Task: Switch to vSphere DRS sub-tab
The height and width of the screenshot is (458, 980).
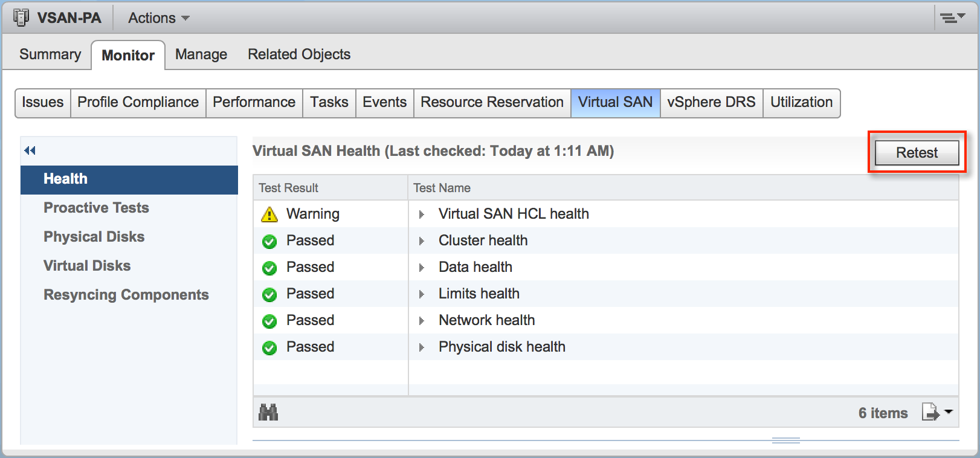Action: [712, 102]
